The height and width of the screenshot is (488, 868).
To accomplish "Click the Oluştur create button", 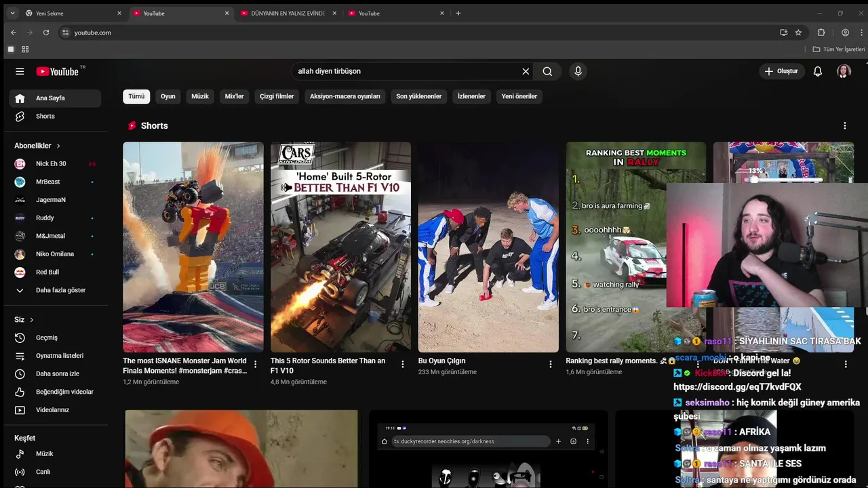I will 781,71.
